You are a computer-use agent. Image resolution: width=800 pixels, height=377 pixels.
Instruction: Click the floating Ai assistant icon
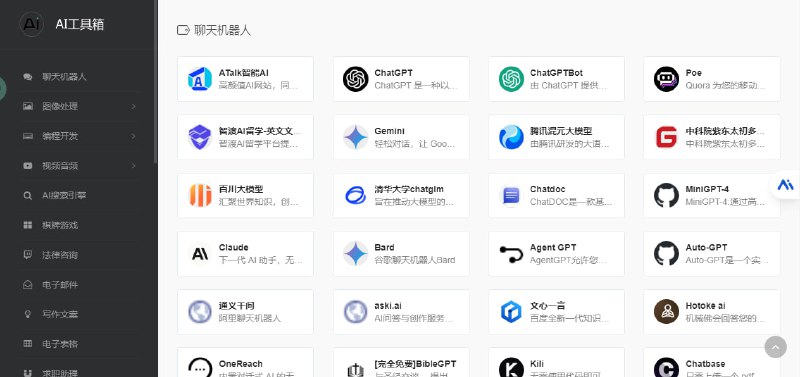[x=785, y=184]
